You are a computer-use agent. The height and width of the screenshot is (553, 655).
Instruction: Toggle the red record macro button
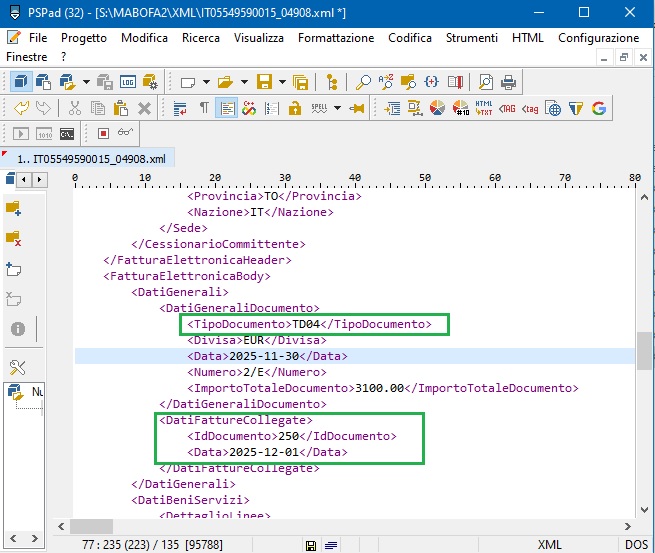click(x=103, y=133)
